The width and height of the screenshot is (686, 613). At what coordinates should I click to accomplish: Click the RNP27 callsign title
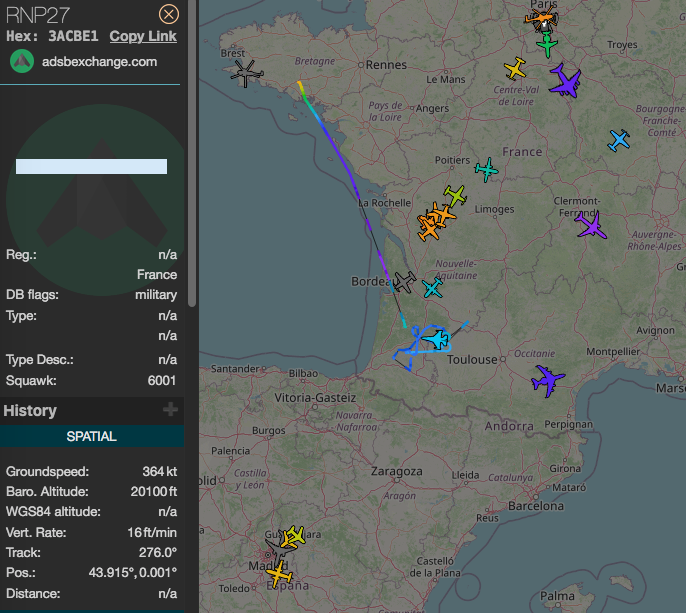(38, 15)
